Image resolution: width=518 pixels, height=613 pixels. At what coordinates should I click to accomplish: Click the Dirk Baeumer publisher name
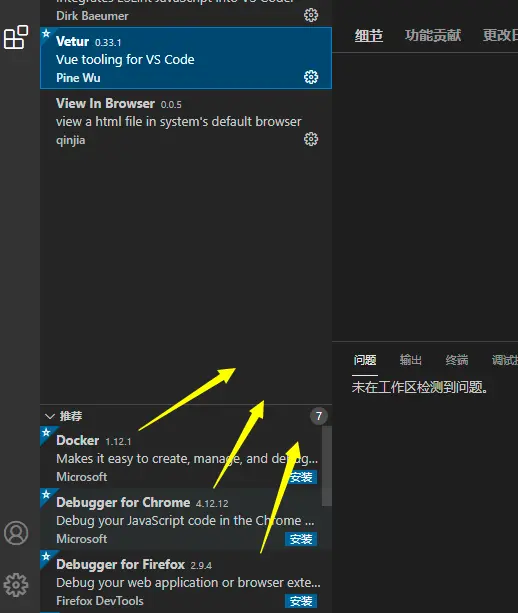click(x=92, y=16)
